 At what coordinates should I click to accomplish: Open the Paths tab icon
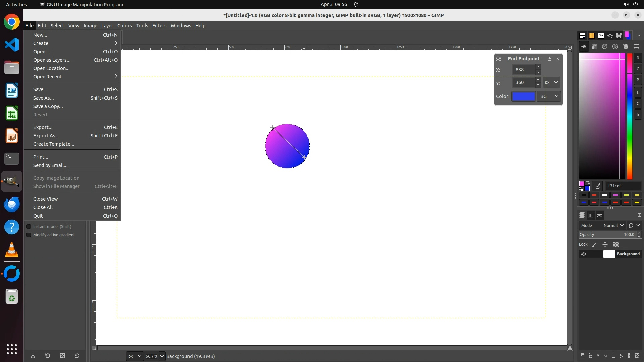(599, 215)
